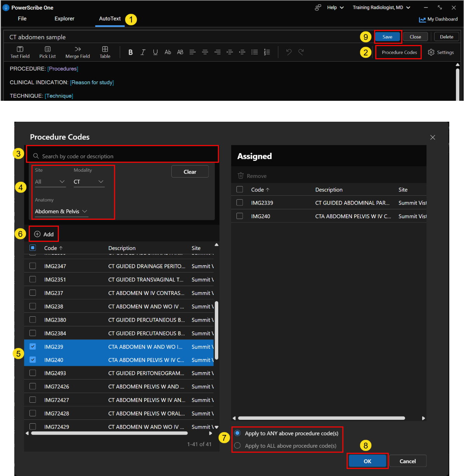The width and height of the screenshot is (464, 476).
Task: Open the File menu
Action: click(22, 19)
